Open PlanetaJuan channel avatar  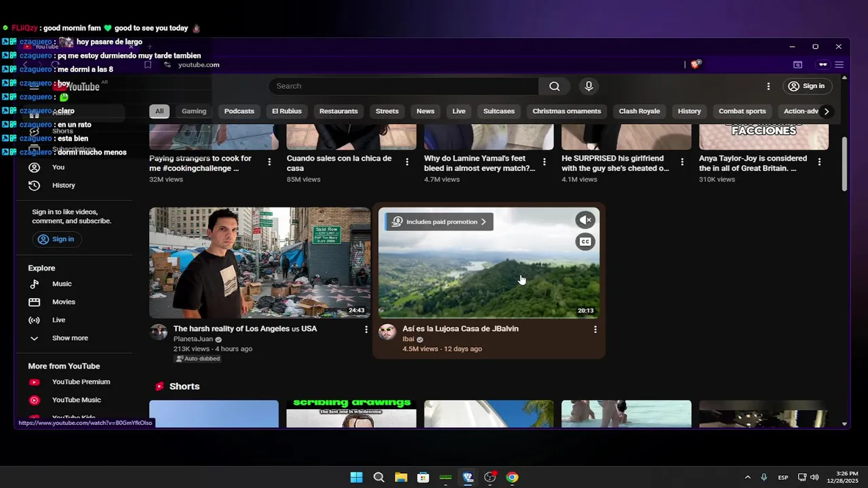[x=159, y=332]
